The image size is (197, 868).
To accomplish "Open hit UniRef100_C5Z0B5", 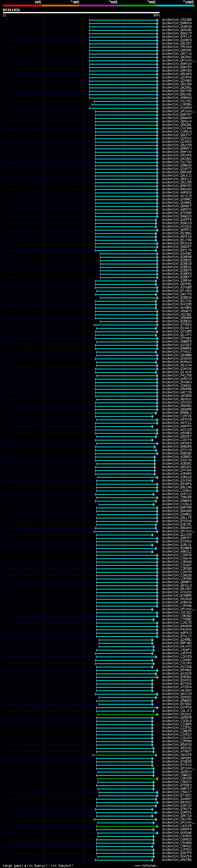I will tap(176, 20).
